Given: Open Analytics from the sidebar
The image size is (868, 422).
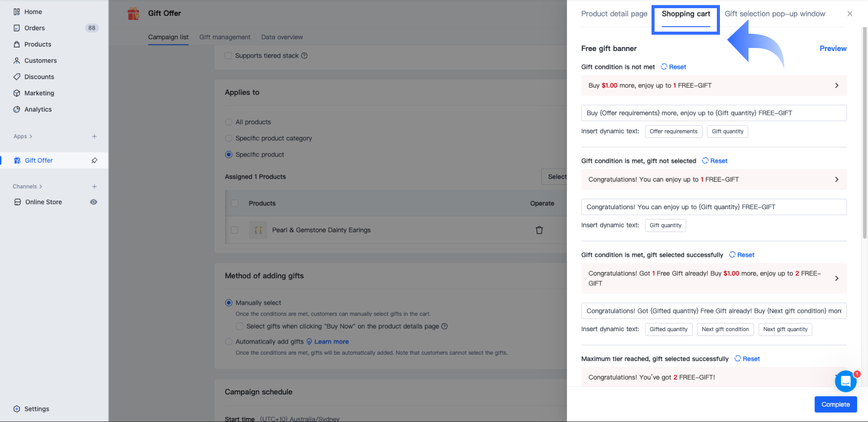Looking at the screenshot, I should coord(38,109).
